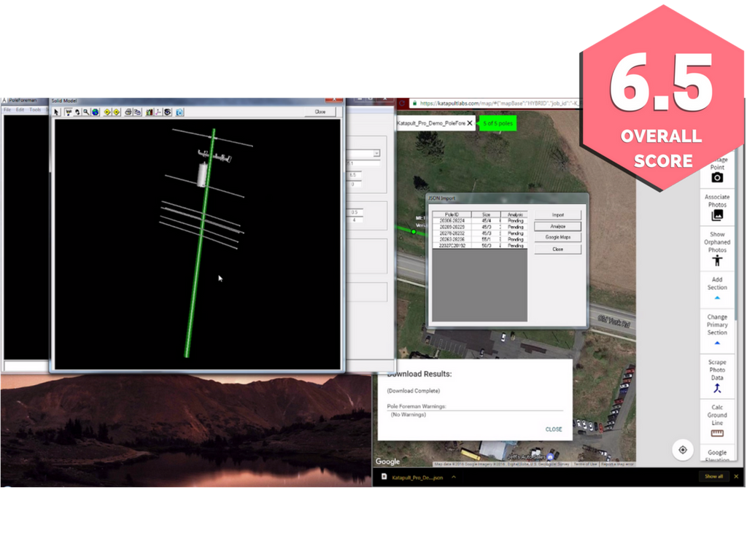Click the light blue refresh icon in toolbar
The height and width of the screenshot is (560, 747).
179,112
